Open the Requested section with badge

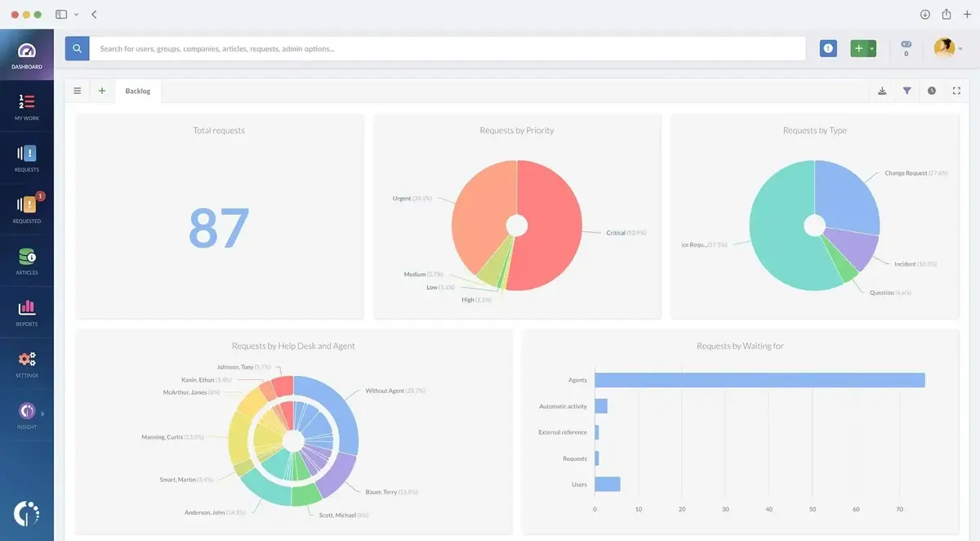pyautogui.click(x=27, y=210)
